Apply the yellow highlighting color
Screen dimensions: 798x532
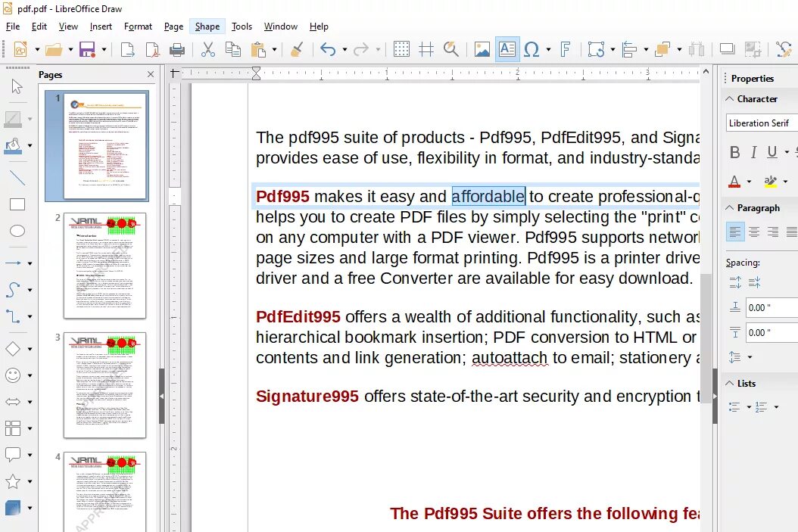click(x=771, y=181)
